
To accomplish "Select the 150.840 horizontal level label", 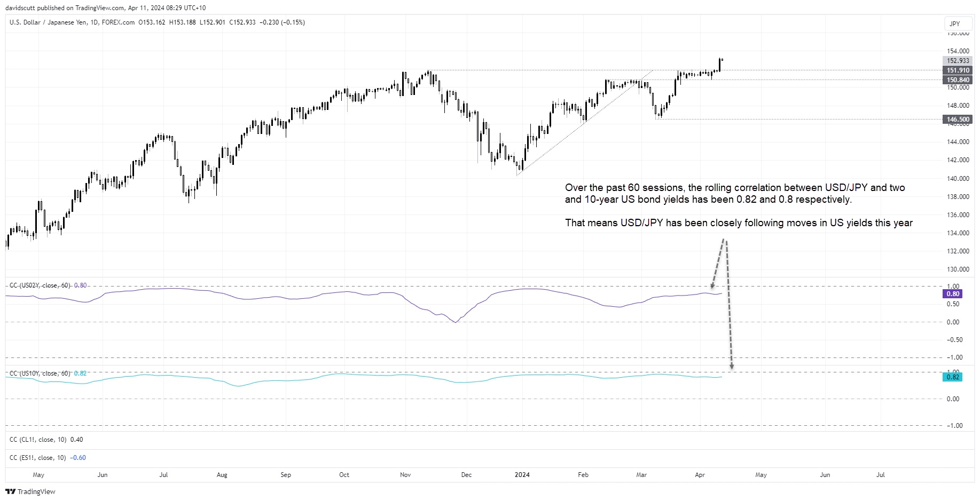I will [x=958, y=80].
